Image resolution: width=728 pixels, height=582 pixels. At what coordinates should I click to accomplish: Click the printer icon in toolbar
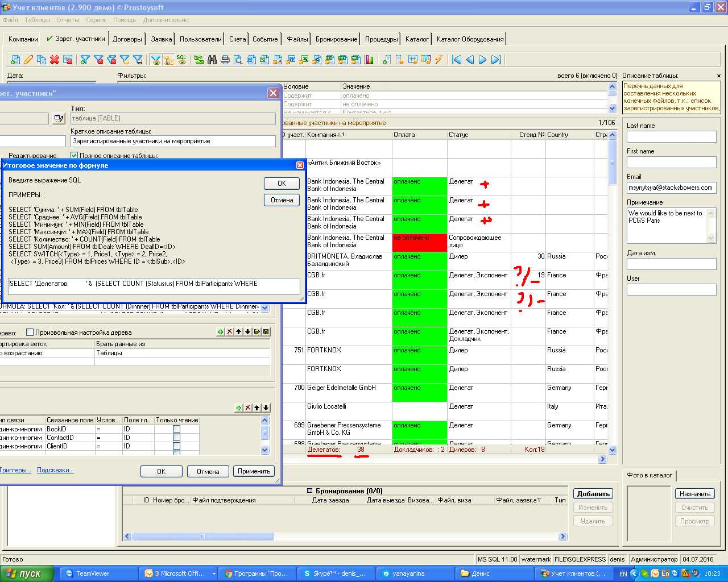coord(225,60)
